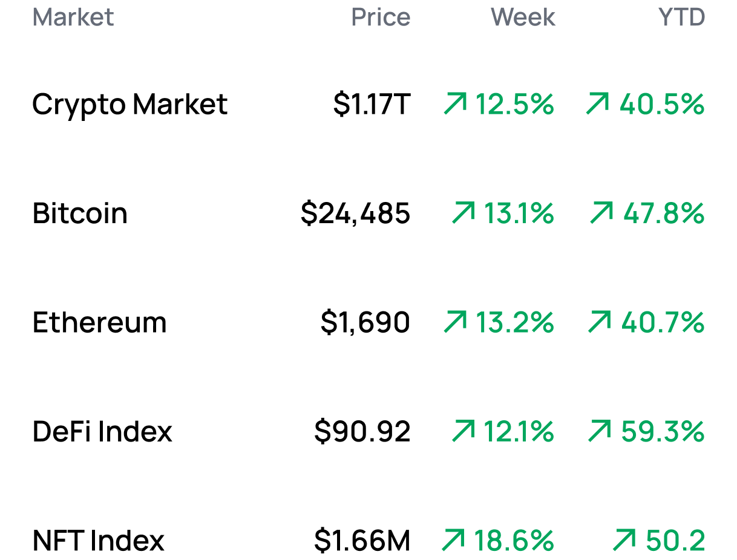Click the Crypto Market YTD up-arrow icon
The height and width of the screenshot is (560, 737).
tap(597, 104)
